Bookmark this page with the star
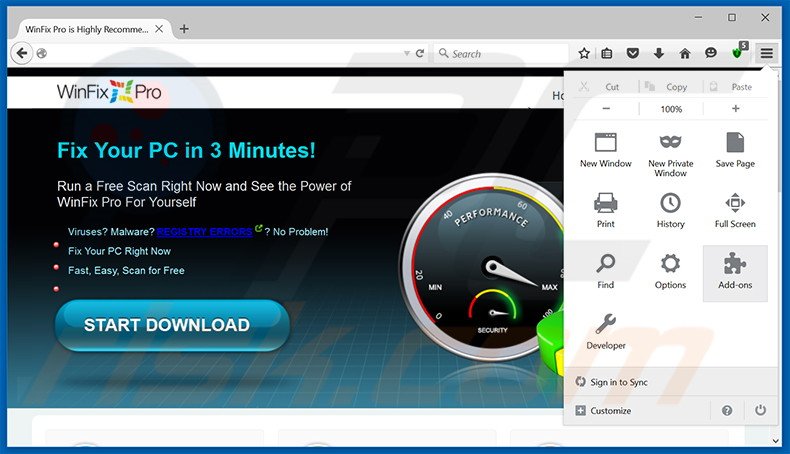The width and height of the screenshot is (790, 454). 584,53
